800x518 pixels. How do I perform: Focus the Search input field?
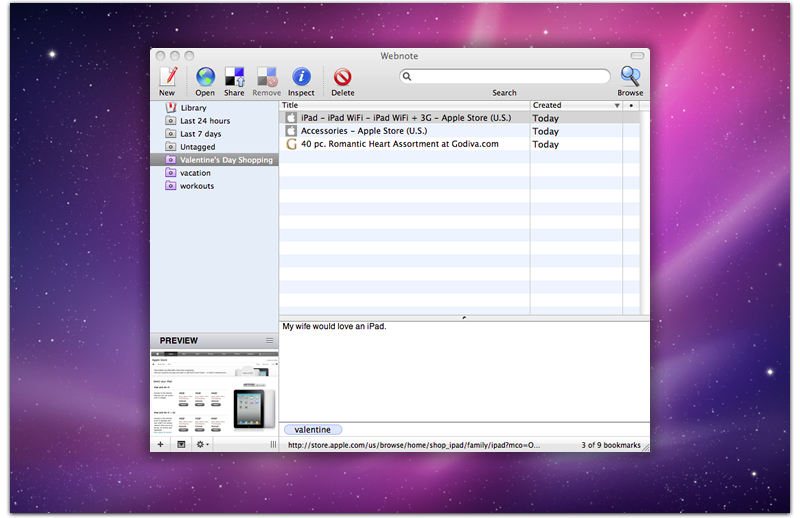point(505,77)
